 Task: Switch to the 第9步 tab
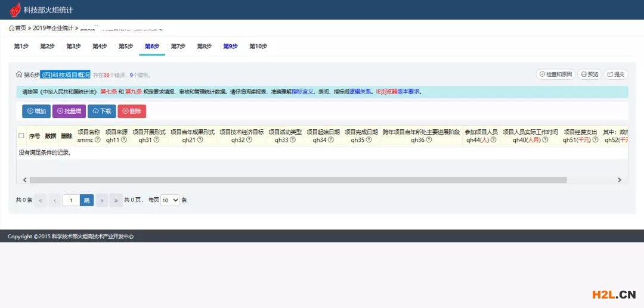click(230, 46)
